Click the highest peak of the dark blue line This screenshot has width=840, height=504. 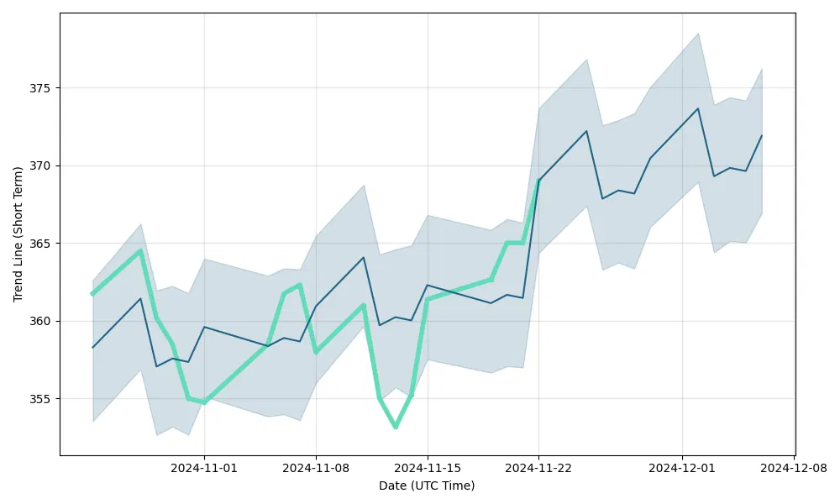(x=698, y=108)
